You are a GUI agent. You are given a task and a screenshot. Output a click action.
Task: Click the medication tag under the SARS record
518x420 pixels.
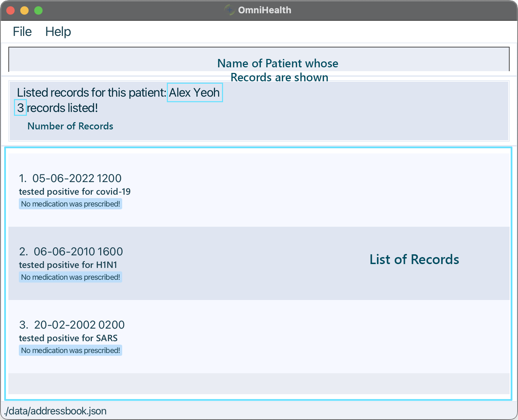pos(71,350)
